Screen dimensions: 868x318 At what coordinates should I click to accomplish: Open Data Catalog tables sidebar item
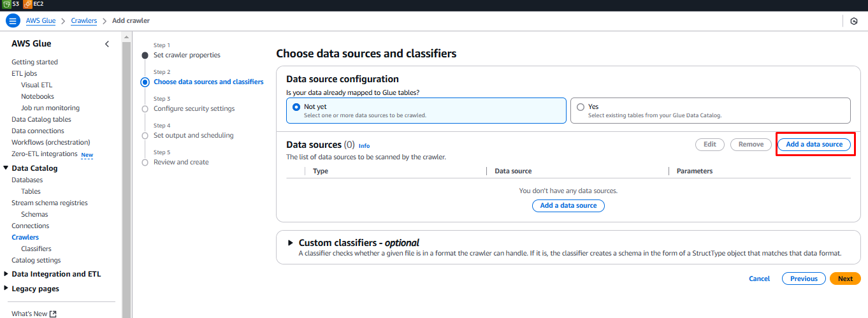point(41,119)
